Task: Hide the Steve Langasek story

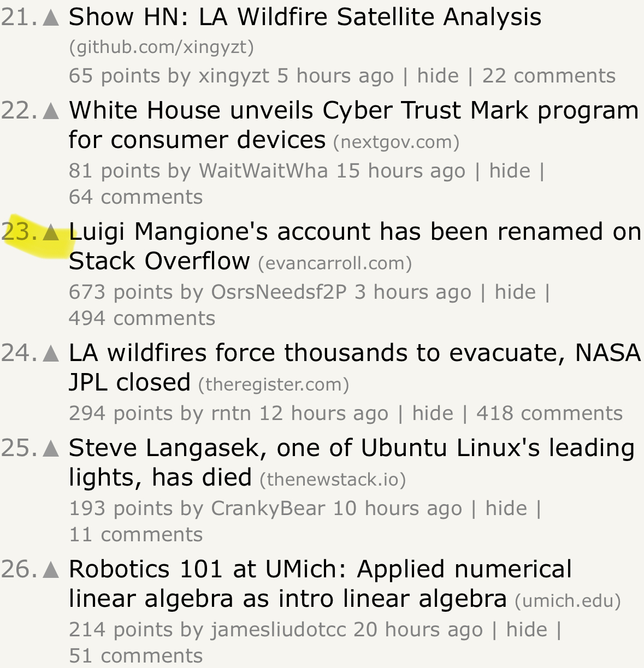Action: coord(506,509)
